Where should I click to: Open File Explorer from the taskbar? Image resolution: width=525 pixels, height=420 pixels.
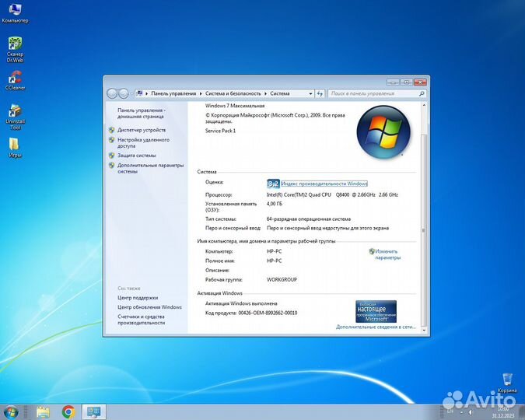click(x=44, y=412)
